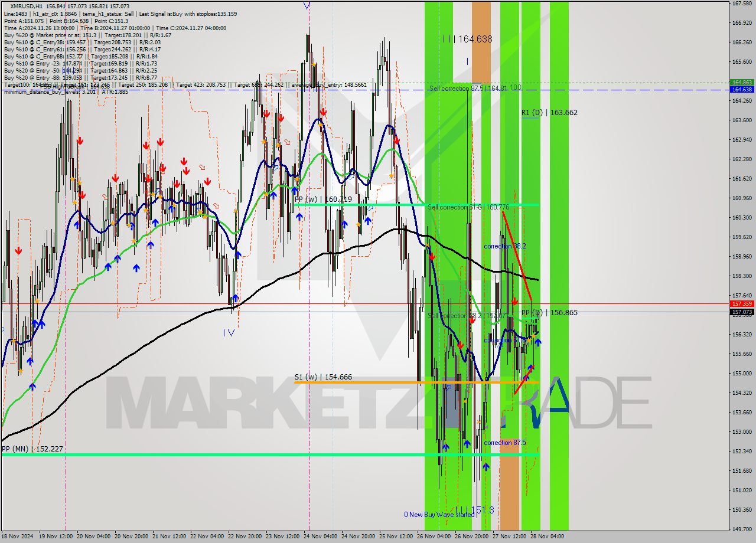756x543 pixels.
Task: Click the 155.660 value on price axis
Action: point(741,354)
